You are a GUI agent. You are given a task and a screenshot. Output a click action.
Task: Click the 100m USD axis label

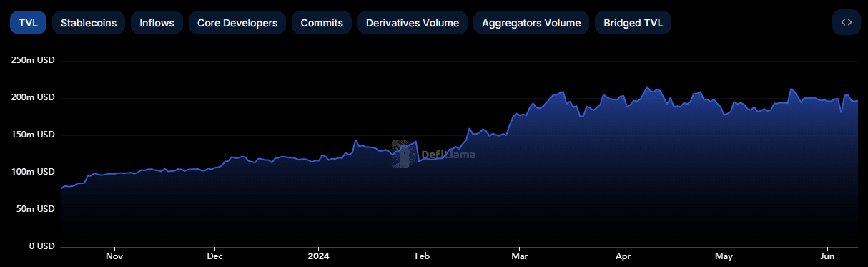(x=33, y=172)
